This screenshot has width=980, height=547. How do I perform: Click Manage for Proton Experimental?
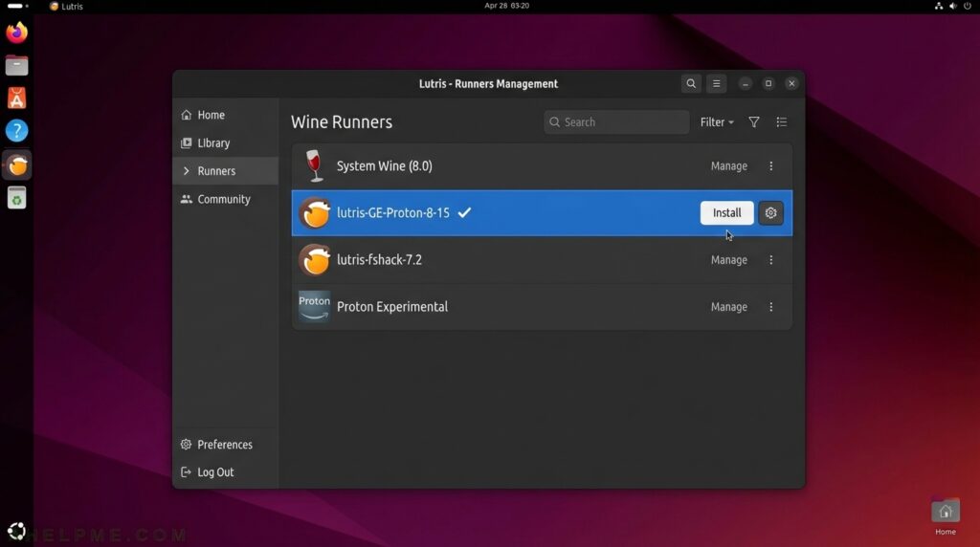coord(728,307)
